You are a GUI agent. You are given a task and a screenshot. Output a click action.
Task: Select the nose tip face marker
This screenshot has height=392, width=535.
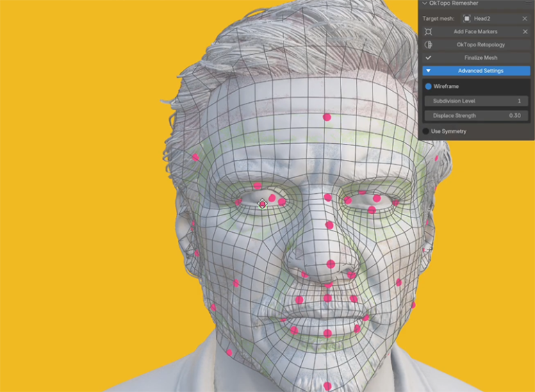click(331, 264)
